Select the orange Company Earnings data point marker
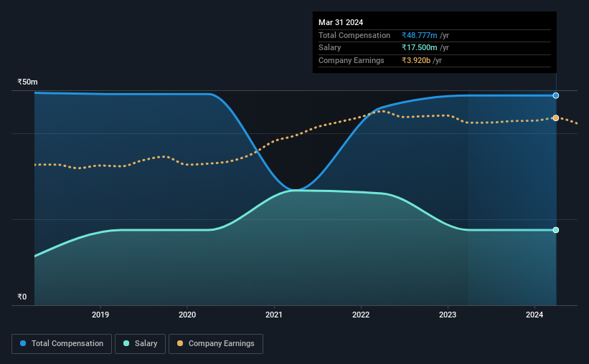Screen dimensions: 589x364 click(x=555, y=118)
